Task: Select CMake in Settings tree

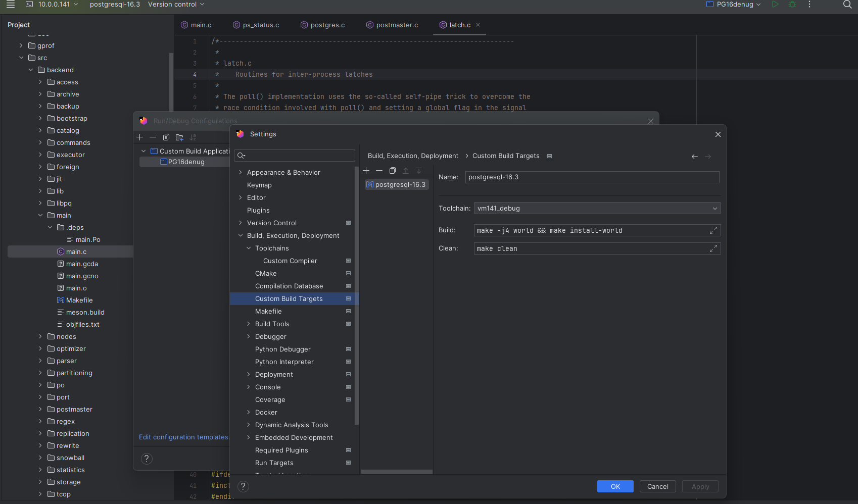Action: tap(266, 274)
